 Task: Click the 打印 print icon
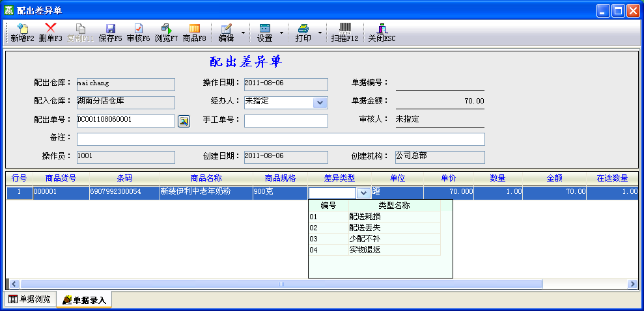pyautogui.click(x=303, y=29)
